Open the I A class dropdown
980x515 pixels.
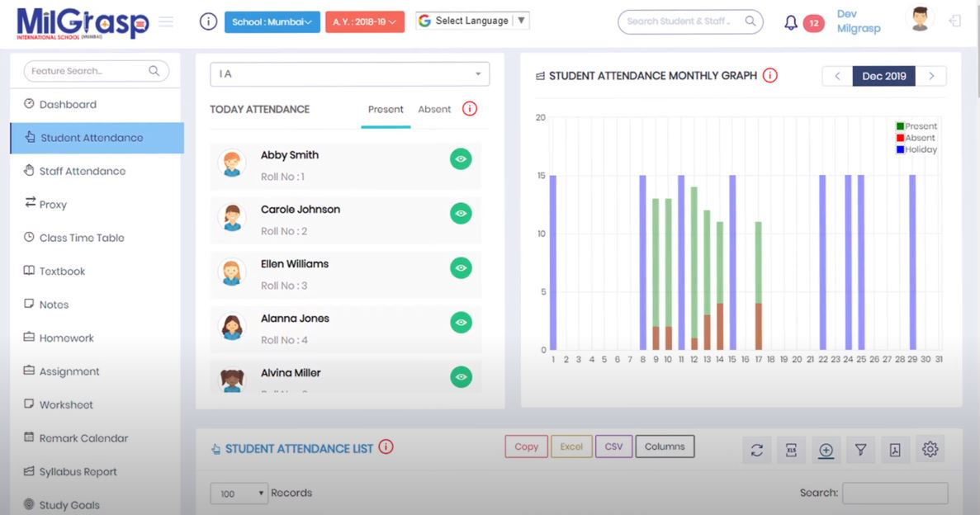[349, 73]
